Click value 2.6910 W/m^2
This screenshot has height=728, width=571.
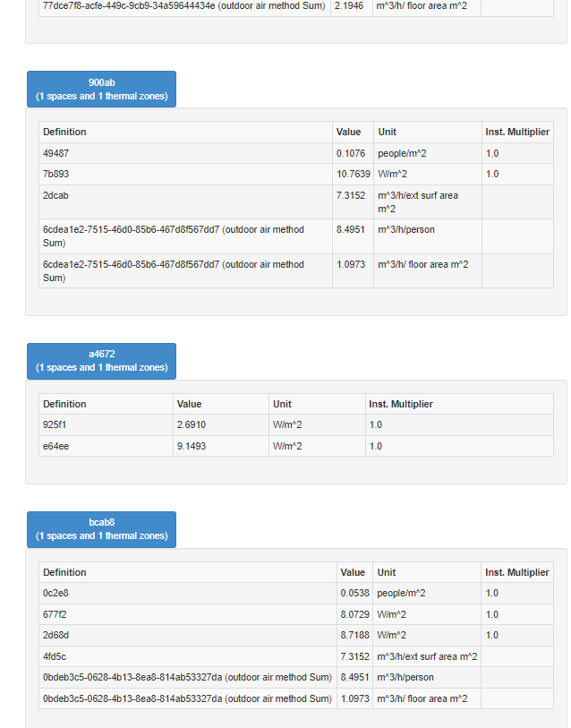pos(221,424)
